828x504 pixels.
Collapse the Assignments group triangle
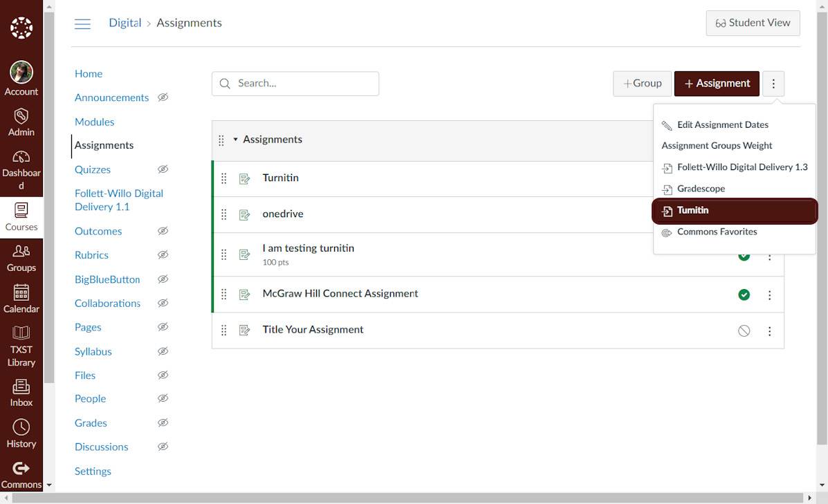(235, 140)
